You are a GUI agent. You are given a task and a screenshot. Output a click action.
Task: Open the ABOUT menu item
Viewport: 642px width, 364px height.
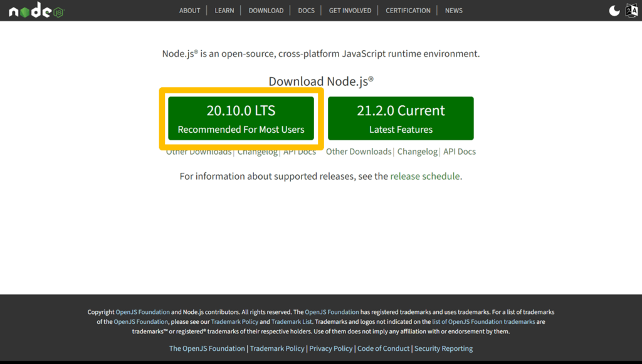189,11
